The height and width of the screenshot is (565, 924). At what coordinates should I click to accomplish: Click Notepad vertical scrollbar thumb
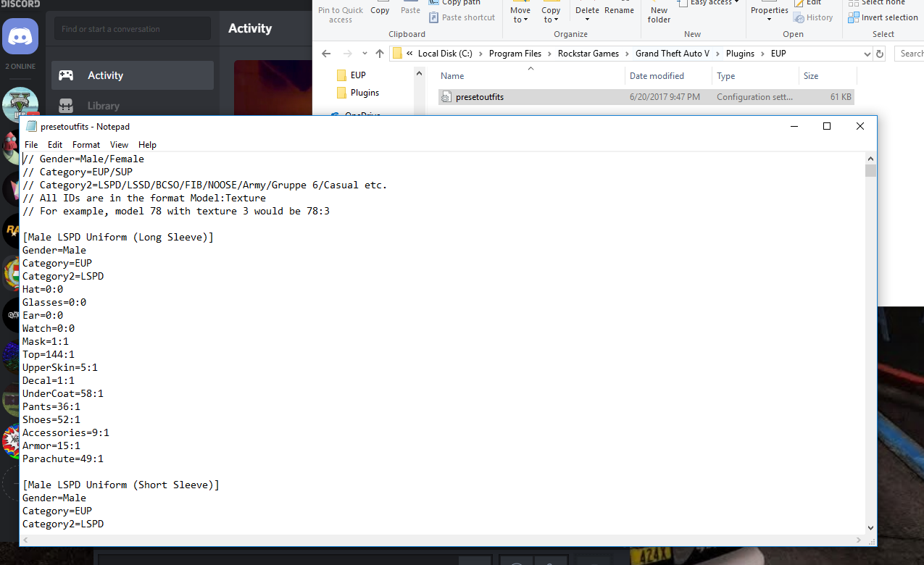(870, 171)
